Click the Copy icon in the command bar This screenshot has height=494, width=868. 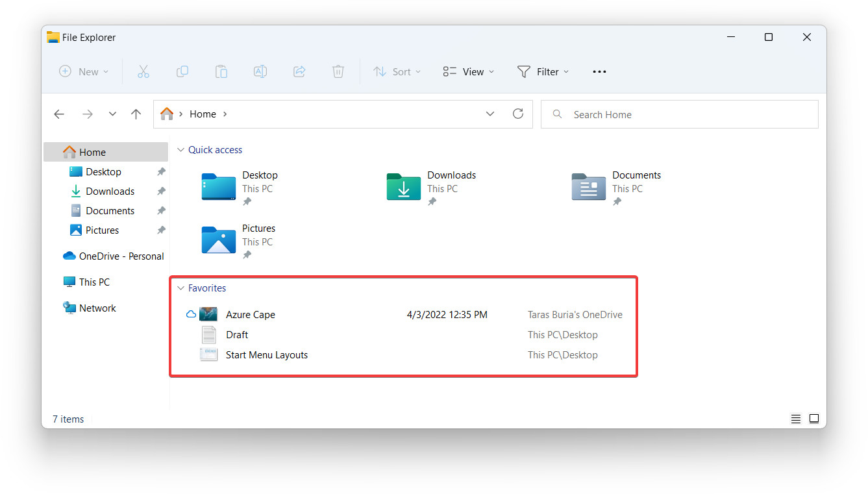click(x=182, y=71)
